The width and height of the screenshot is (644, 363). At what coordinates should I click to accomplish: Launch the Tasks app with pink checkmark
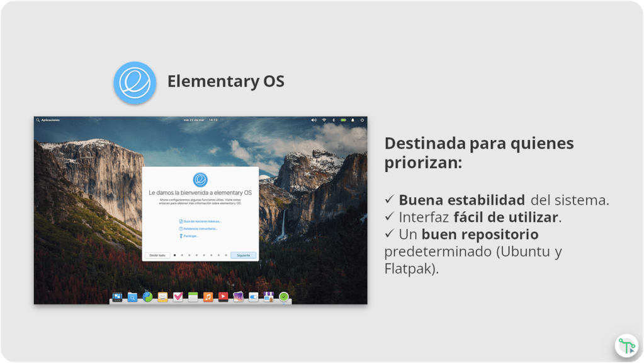pyautogui.click(x=178, y=297)
